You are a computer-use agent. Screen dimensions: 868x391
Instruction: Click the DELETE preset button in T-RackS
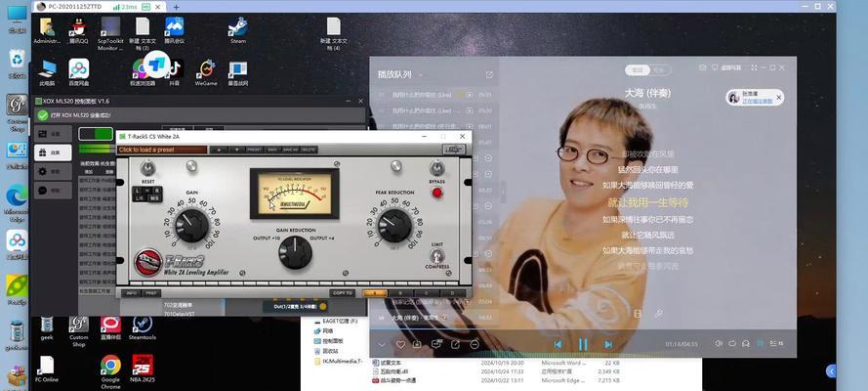(309, 150)
